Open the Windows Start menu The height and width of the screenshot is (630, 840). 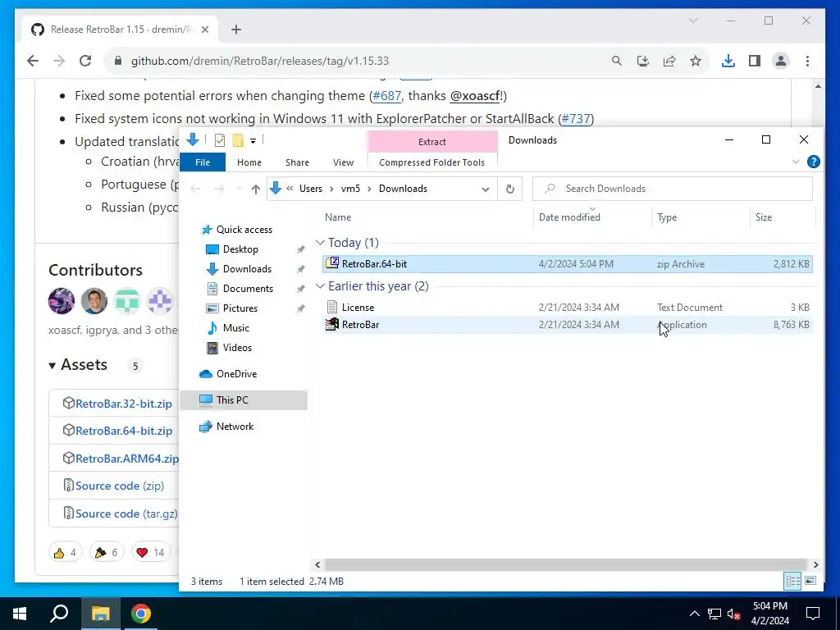(20, 614)
